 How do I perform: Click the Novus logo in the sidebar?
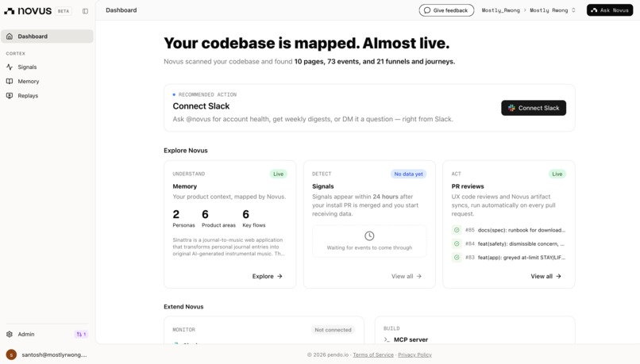[x=28, y=11]
